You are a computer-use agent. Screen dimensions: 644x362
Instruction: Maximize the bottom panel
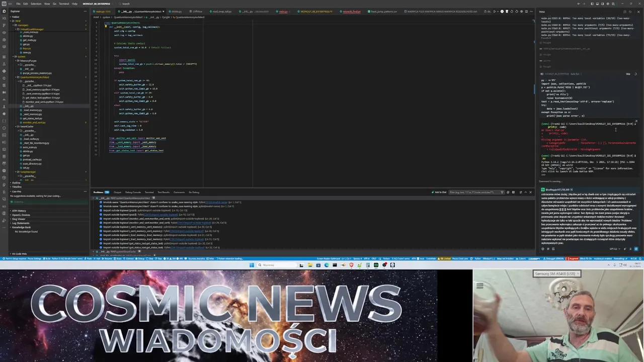pyautogui.click(x=526, y=192)
